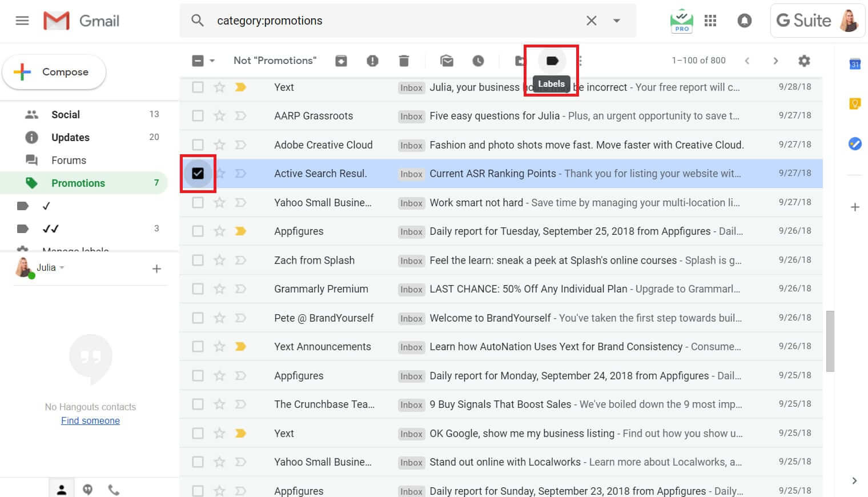Click Compose to start a new email
Viewport: 868px width, 497px height.
[54, 72]
